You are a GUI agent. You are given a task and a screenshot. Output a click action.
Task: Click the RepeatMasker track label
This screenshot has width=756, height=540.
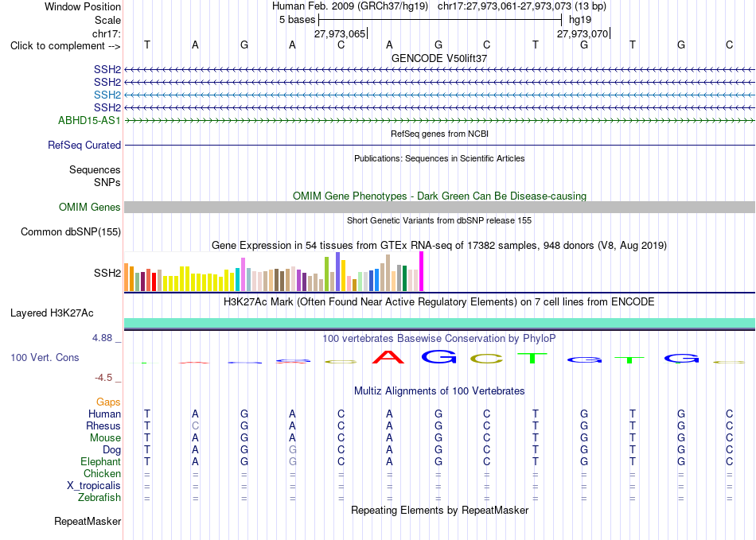click(x=88, y=521)
